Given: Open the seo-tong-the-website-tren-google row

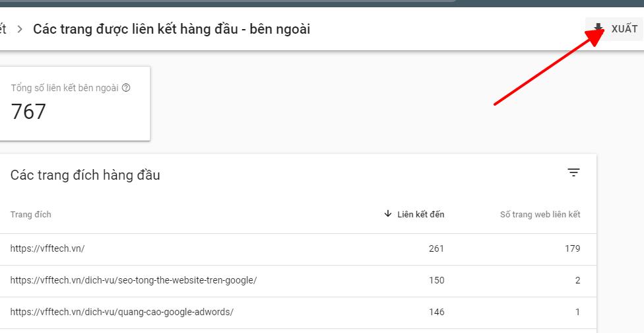Looking at the screenshot, I should pyautogui.click(x=298, y=281).
